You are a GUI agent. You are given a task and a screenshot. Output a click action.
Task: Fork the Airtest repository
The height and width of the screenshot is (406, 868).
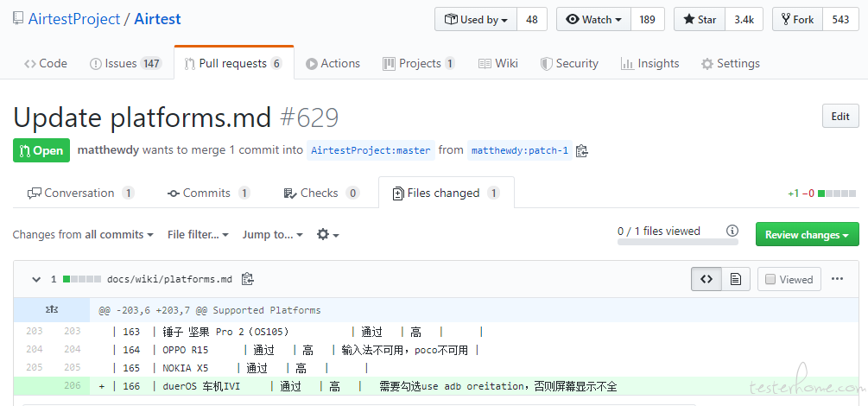click(797, 19)
